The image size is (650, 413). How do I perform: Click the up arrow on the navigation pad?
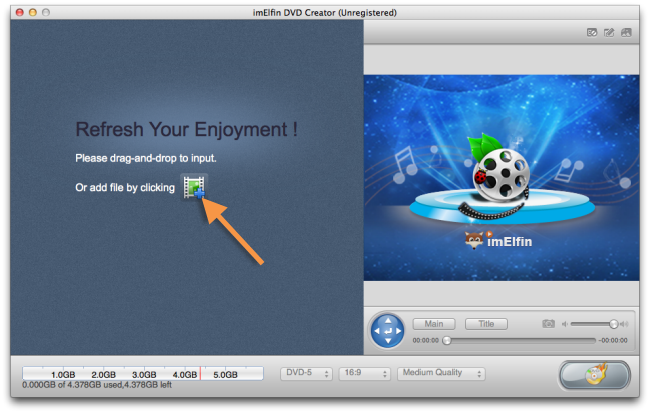point(388,321)
